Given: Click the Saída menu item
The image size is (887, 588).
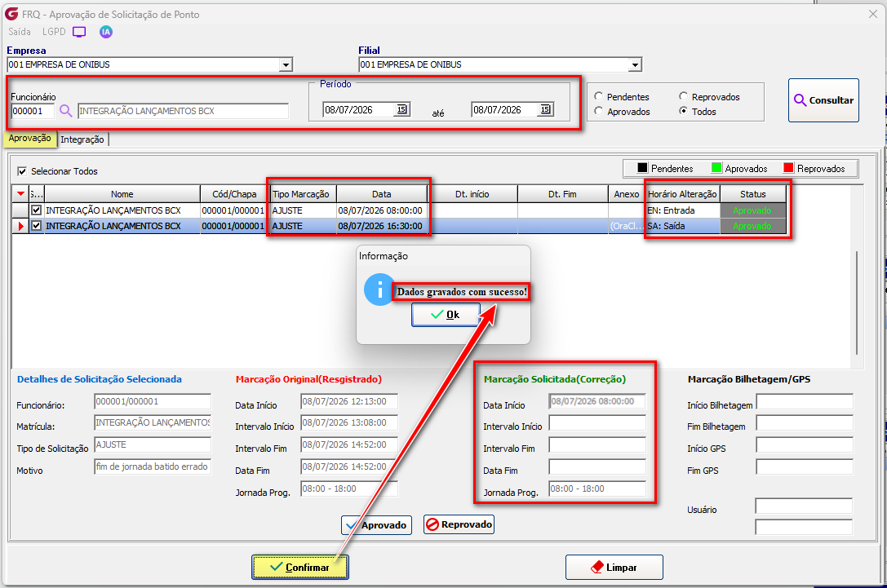Looking at the screenshot, I should (20, 32).
